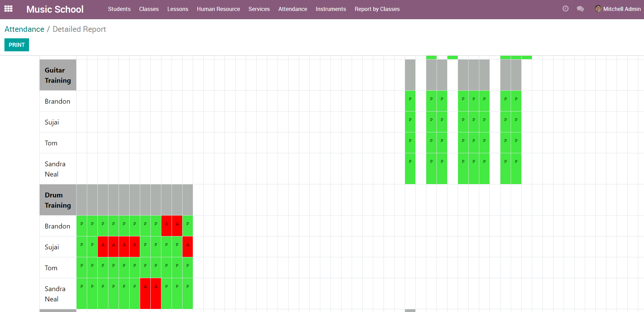Open the Human Resource menu

click(218, 9)
